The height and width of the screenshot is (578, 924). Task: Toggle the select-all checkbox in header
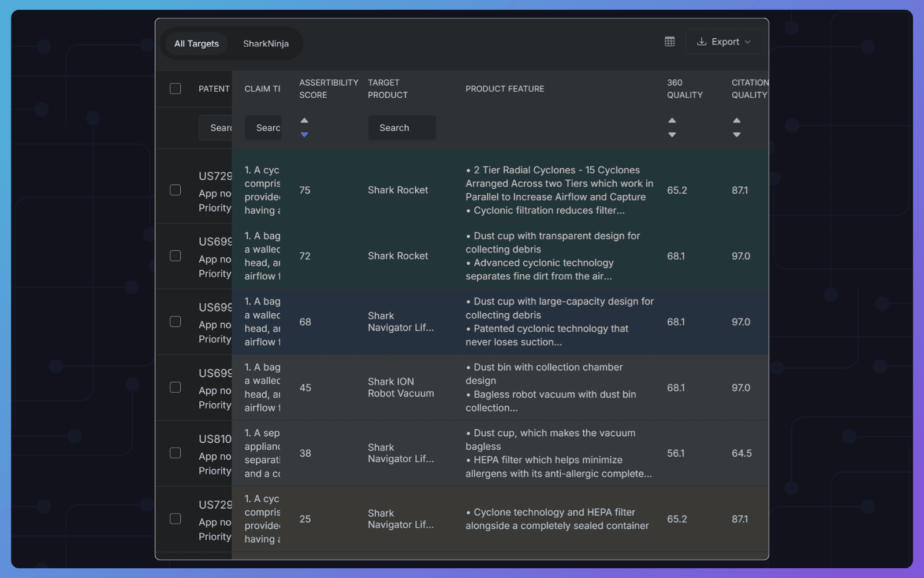(175, 88)
